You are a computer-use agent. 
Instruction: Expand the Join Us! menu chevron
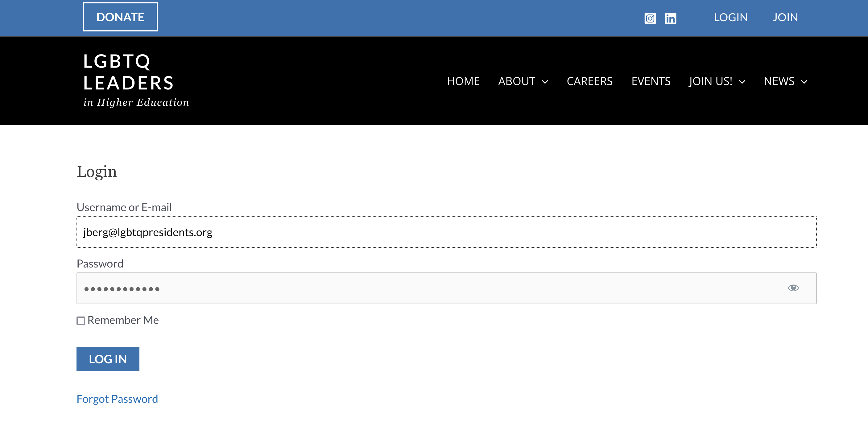[x=742, y=82]
